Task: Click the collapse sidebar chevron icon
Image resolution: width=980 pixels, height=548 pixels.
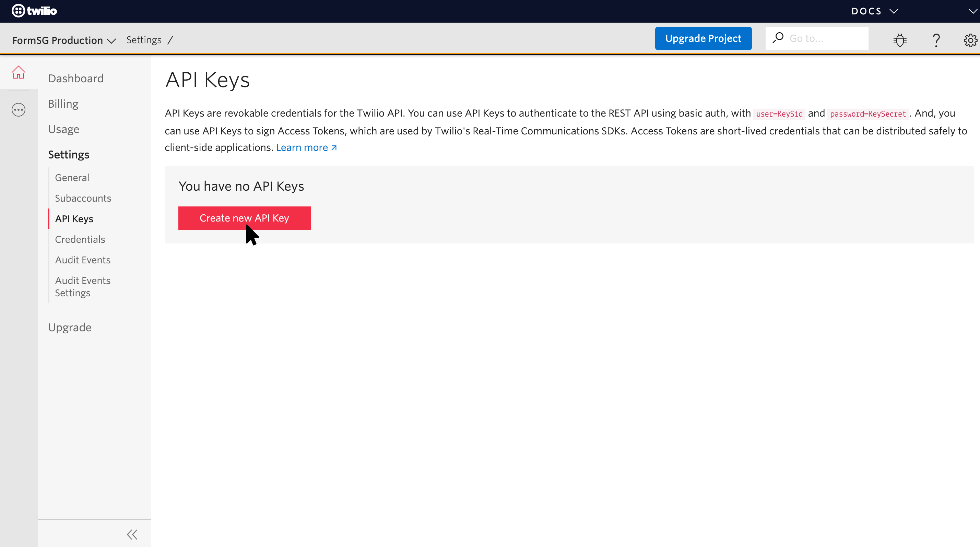Action: tap(132, 535)
